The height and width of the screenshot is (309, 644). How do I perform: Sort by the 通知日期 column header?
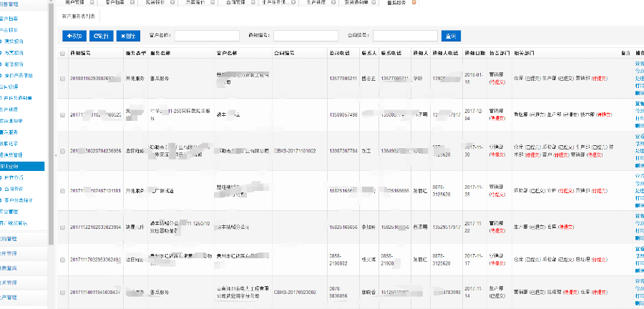(x=475, y=54)
